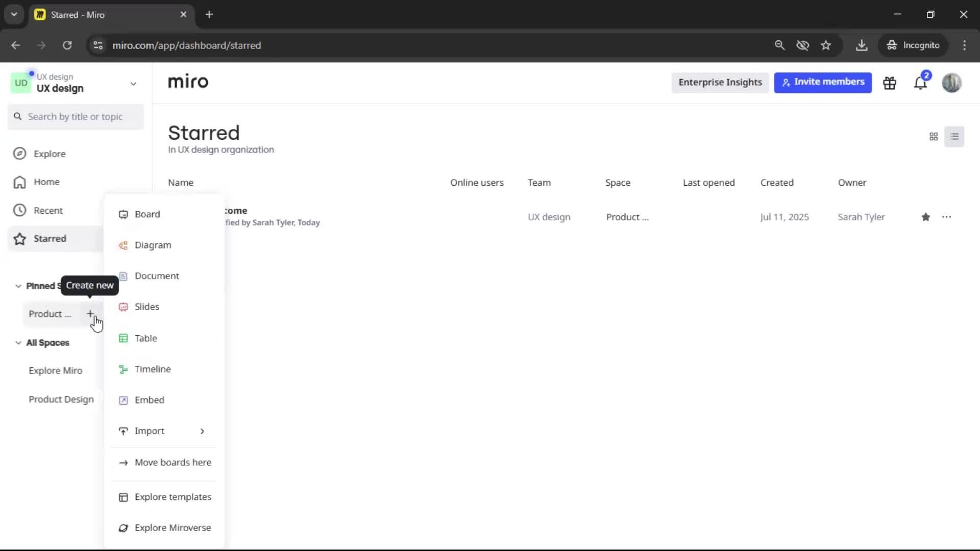The height and width of the screenshot is (551, 980).
Task: Choose Timeline from the menu
Action: [x=164, y=369]
